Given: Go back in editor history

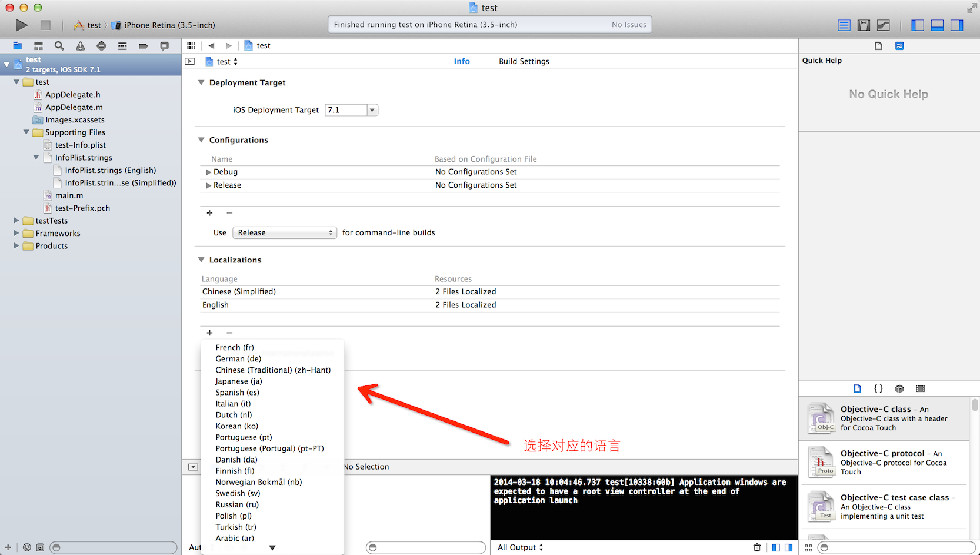Looking at the screenshot, I should 211,45.
